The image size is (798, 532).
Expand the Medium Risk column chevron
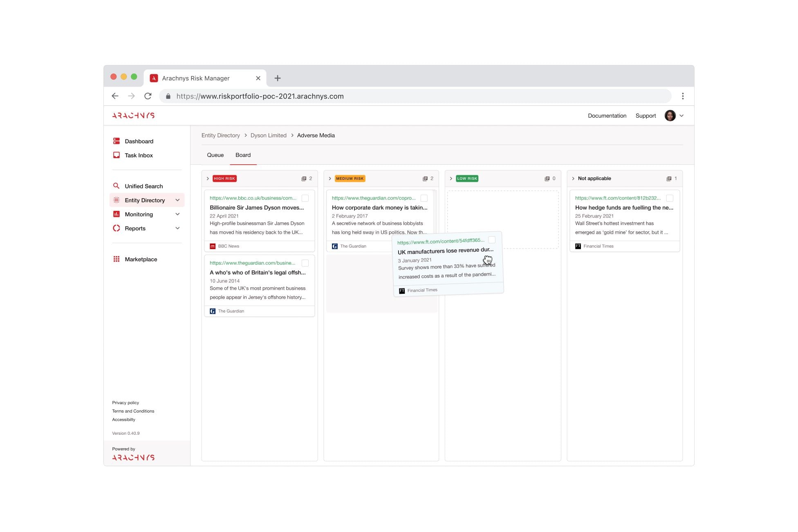point(330,179)
